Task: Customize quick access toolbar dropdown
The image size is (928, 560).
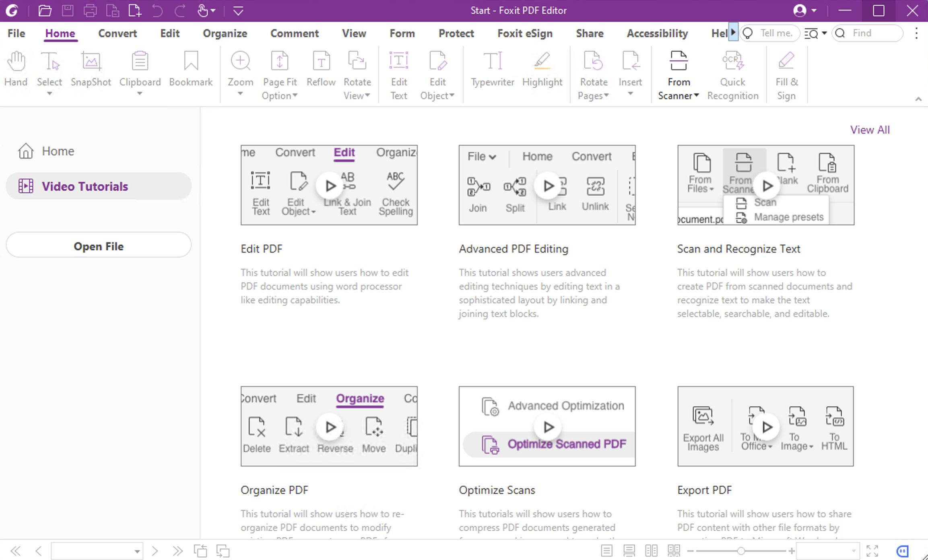Action: click(238, 10)
